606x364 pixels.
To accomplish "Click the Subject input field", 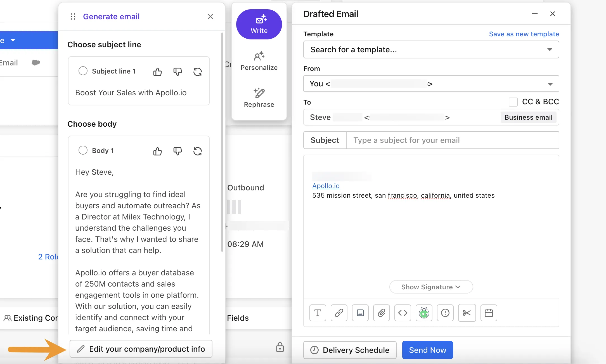I will pos(452,140).
